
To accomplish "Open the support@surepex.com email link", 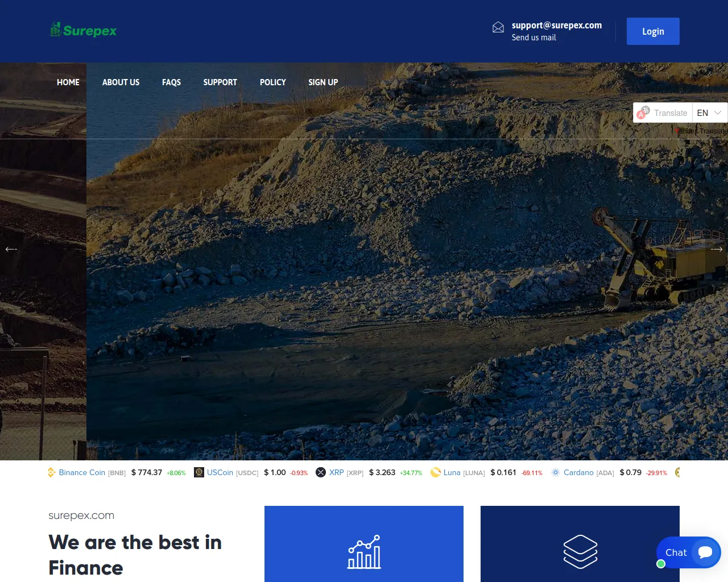I will coord(557,25).
